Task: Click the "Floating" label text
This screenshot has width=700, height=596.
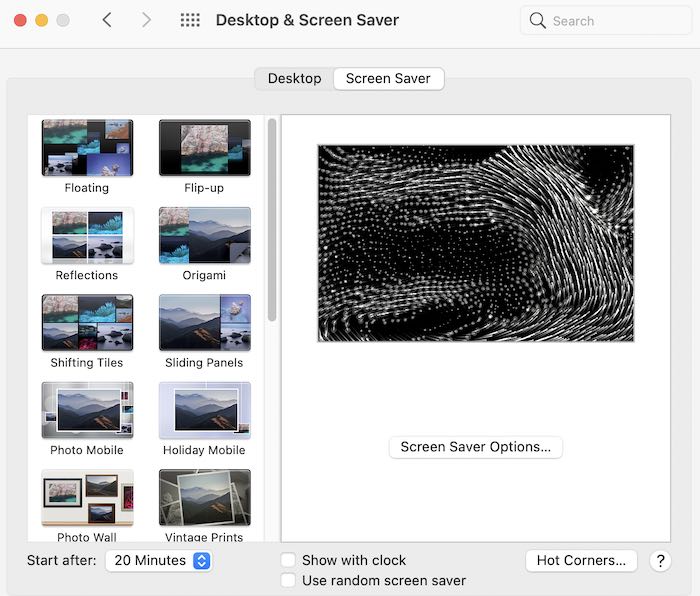Action: click(87, 188)
